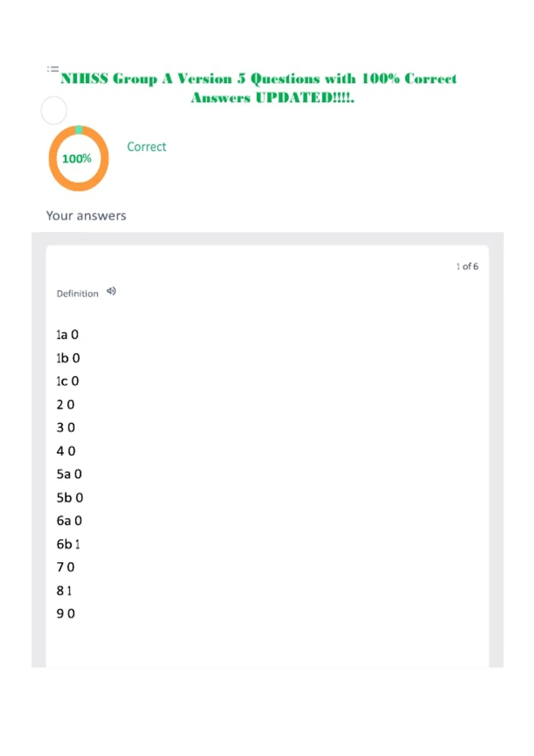The height and width of the screenshot is (756, 534).
Task: Click the green Correct label
Action: click(146, 147)
